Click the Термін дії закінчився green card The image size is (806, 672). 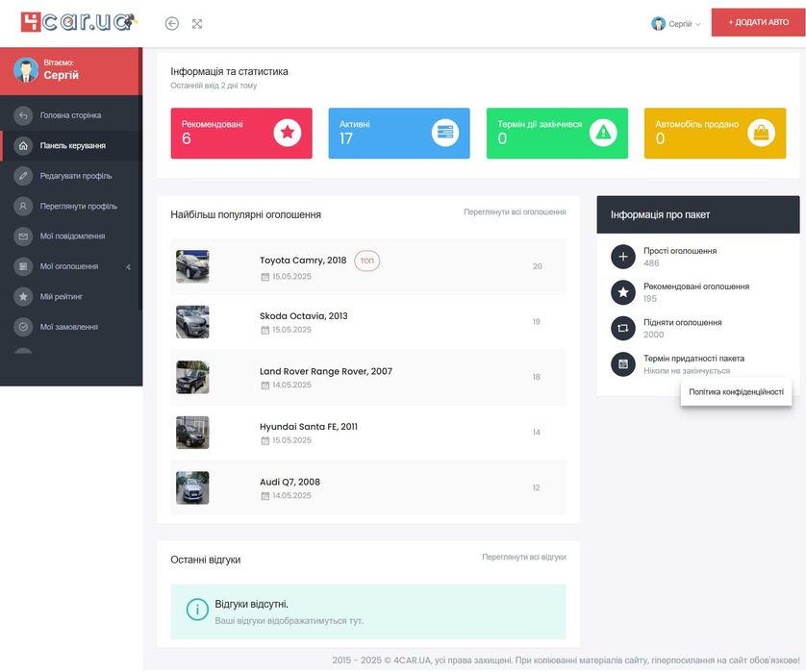[557, 133]
